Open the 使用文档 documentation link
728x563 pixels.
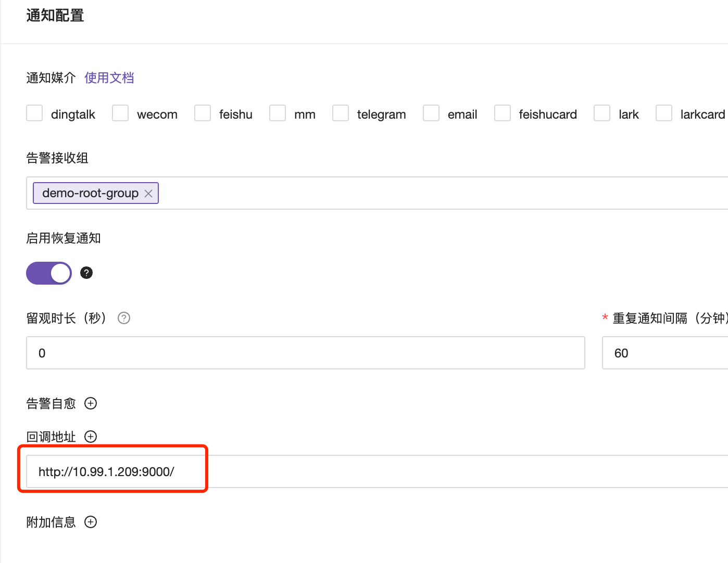(x=109, y=78)
